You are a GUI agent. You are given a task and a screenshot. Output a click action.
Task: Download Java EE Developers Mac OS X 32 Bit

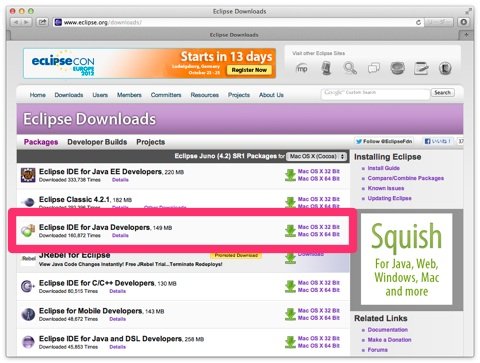pyautogui.click(x=319, y=171)
